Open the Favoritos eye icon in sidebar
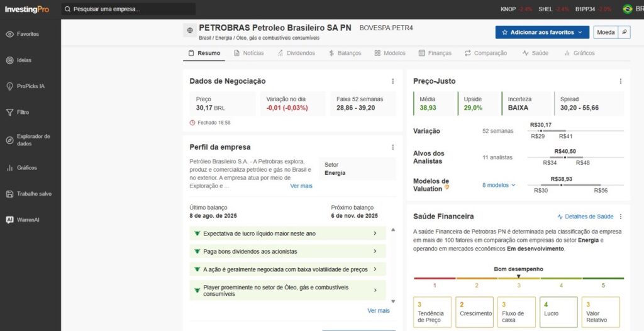Image resolution: width=644 pixels, height=331 pixels. pos(9,34)
